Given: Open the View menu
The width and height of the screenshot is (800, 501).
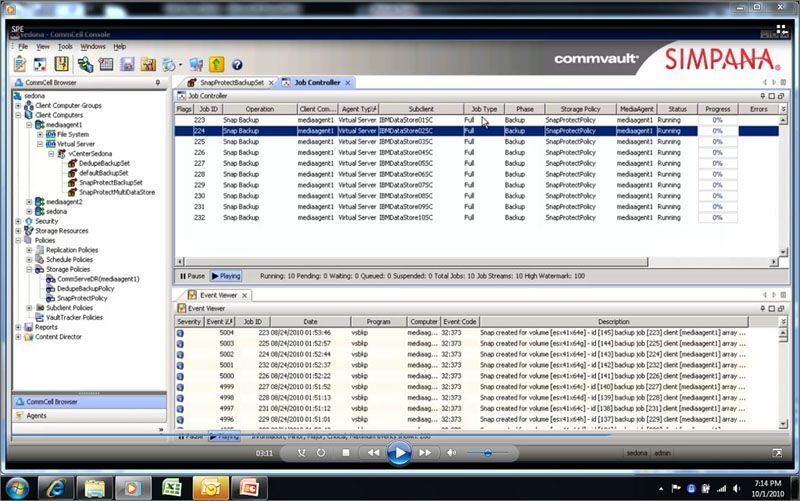Looking at the screenshot, I should [42, 46].
